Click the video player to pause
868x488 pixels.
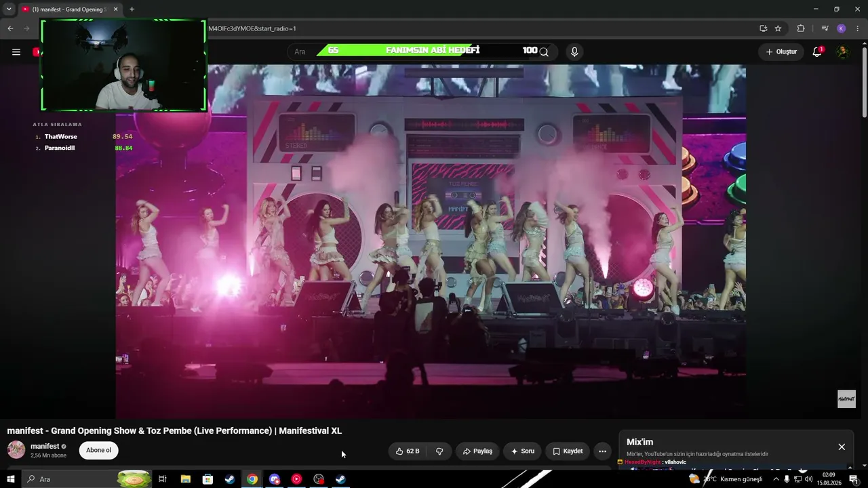pyautogui.click(x=431, y=241)
